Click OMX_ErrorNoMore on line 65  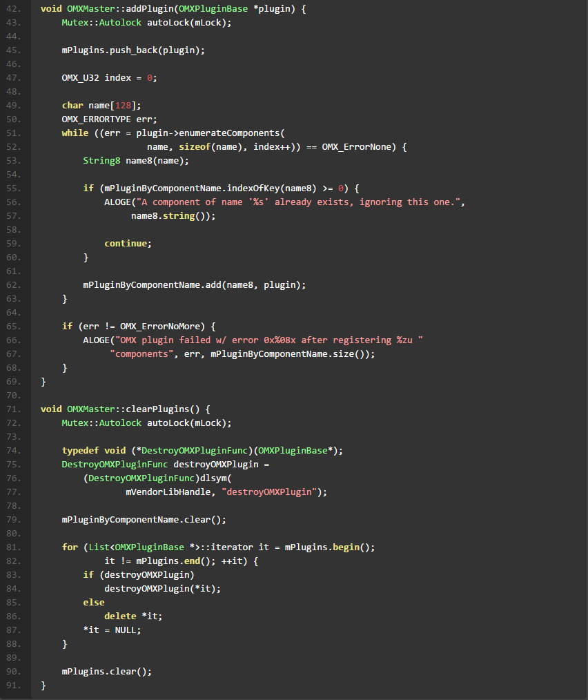point(162,327)
